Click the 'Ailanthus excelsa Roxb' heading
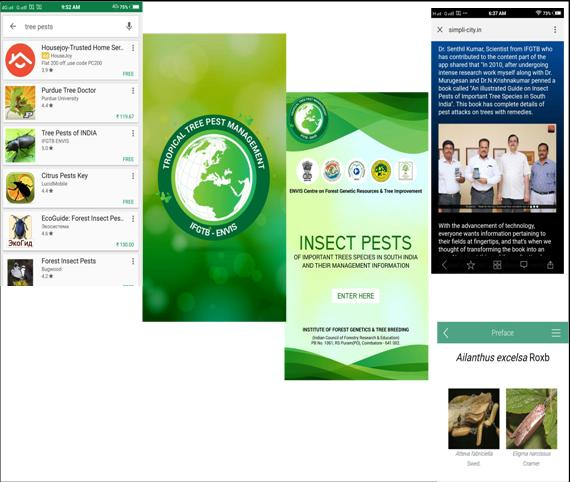Viewport: 570px width, 482px height. tap(503, 357)
